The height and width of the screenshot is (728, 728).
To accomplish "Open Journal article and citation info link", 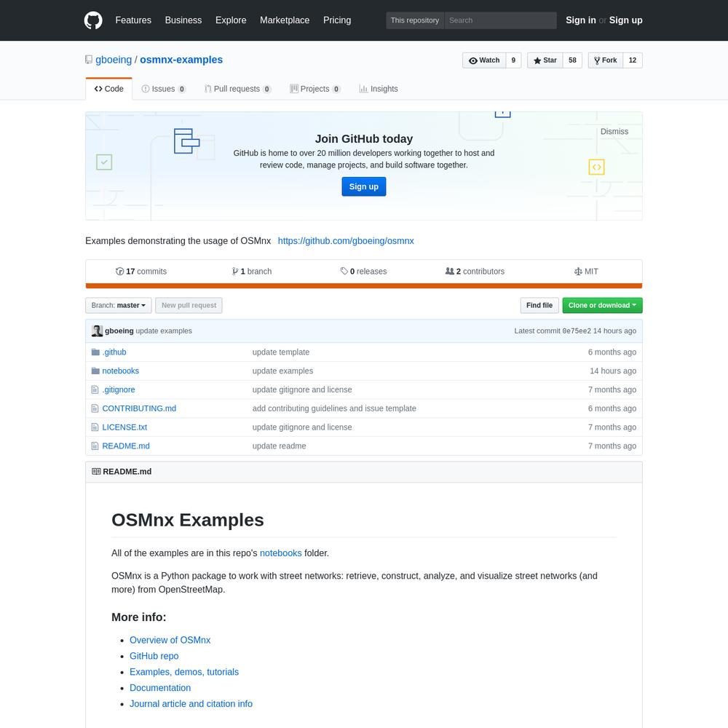I will point(191,704).
